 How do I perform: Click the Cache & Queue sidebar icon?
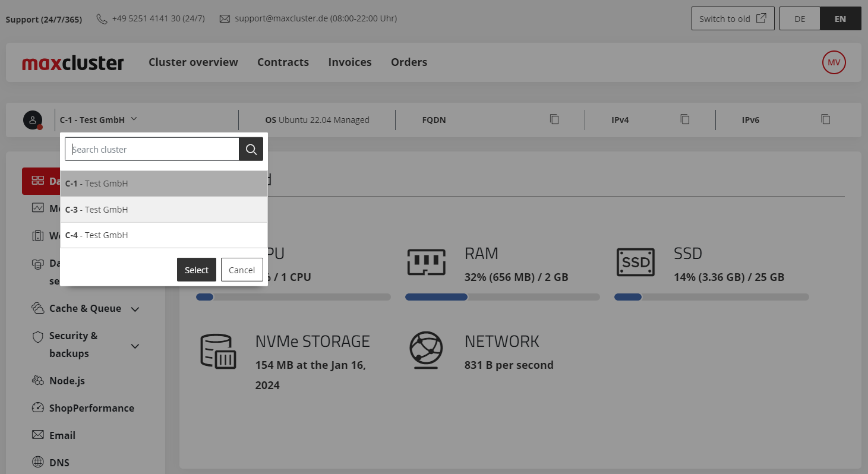[x=38, y=308]
